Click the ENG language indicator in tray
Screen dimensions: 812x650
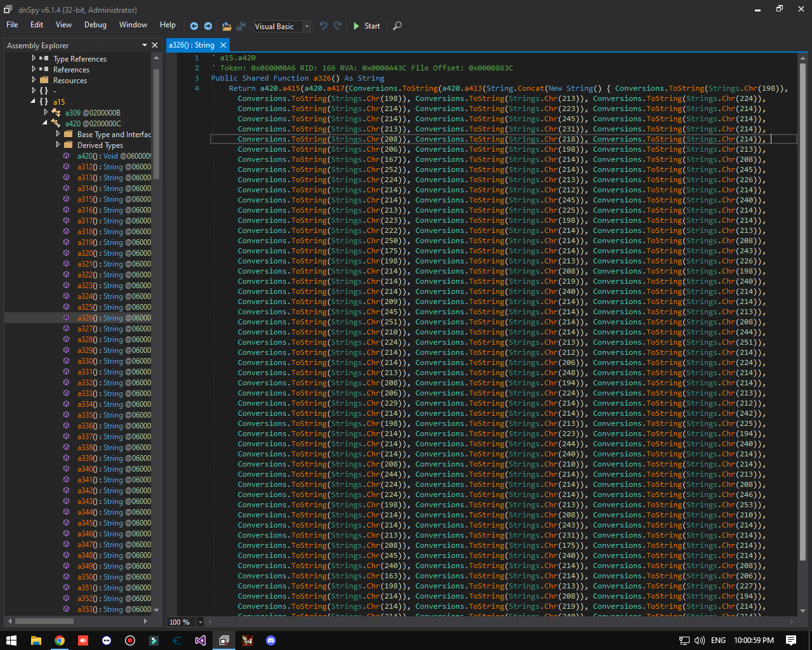718,640
